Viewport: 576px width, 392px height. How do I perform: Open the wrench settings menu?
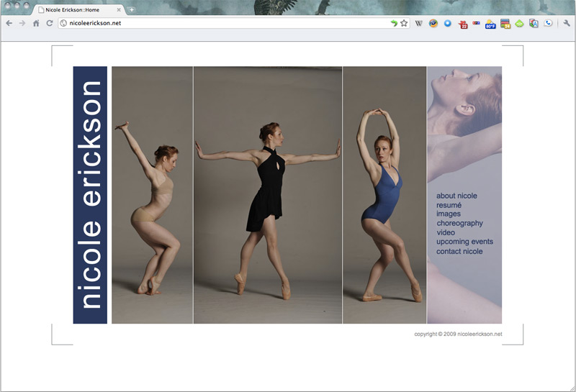(x=566, y=23)
